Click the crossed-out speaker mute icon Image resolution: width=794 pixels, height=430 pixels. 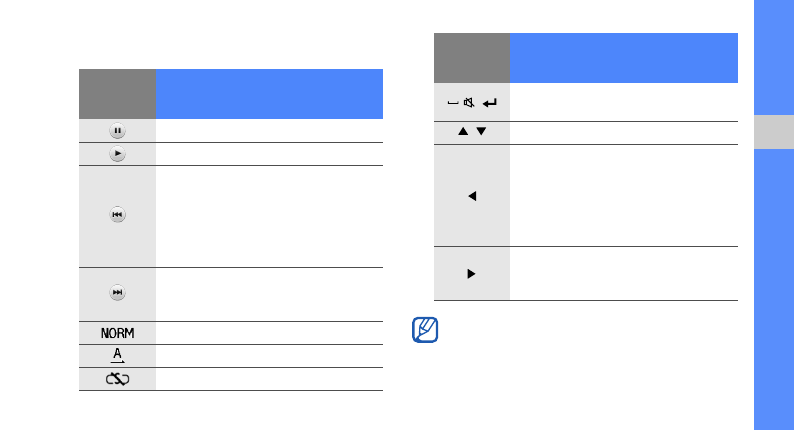tap(468, 101)
